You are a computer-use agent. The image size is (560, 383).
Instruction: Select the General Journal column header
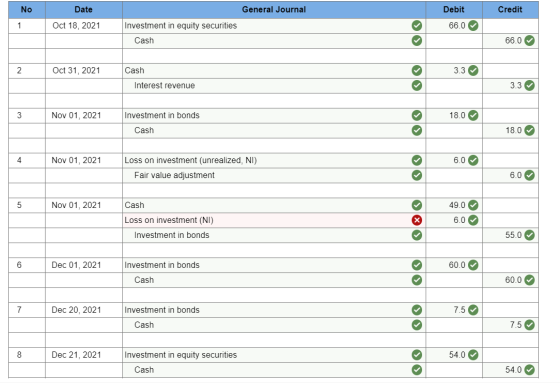pos(274,10)
